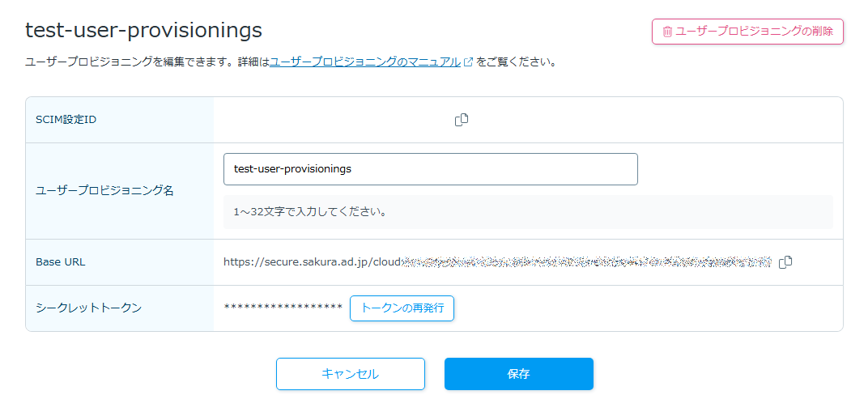The width and height of the screenshot is (868, 412).
Task: Click the シークレットトークン row label
Action: [88, 308]
